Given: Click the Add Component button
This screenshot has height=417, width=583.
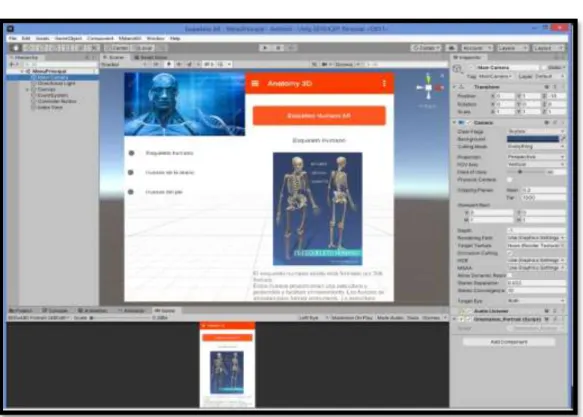Looking at the screenshot, I should 509,342.
